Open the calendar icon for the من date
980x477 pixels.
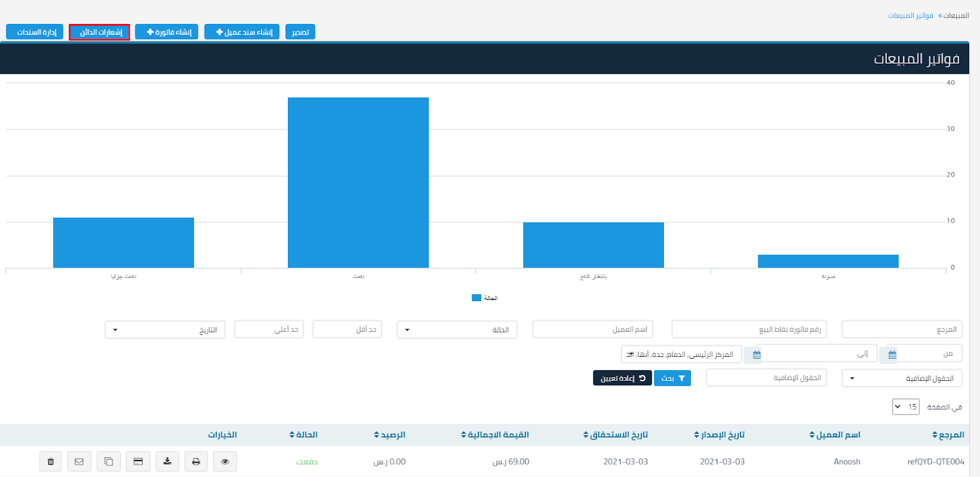(892, 354)
